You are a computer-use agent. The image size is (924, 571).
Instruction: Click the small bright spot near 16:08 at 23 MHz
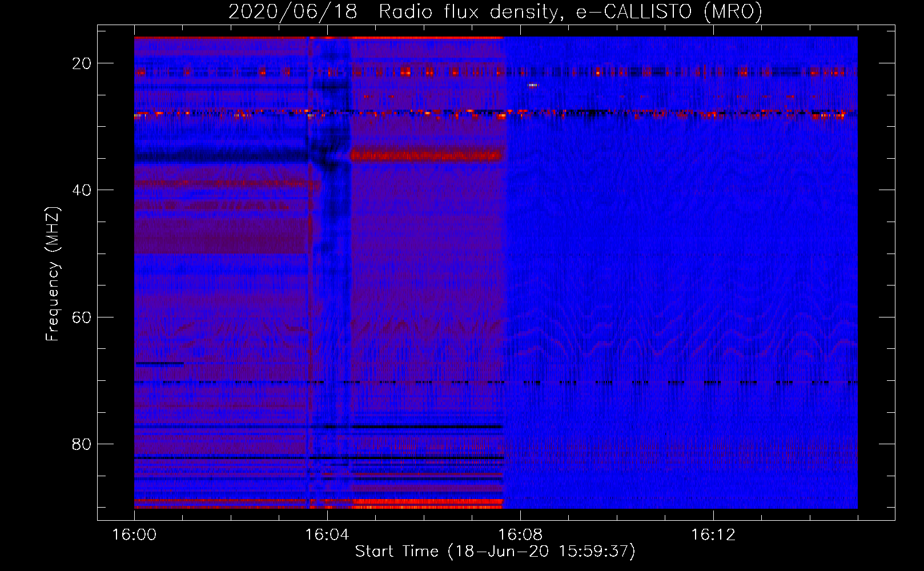[532, 86]
